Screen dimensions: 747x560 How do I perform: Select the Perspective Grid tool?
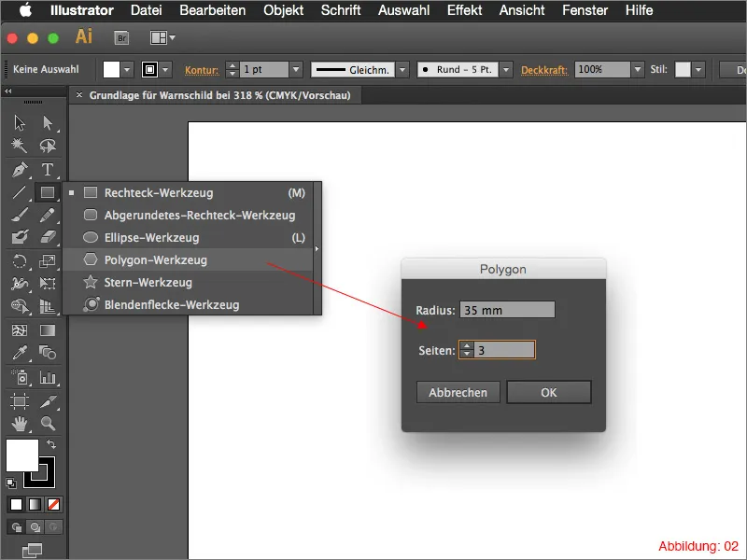pos(48,306)
